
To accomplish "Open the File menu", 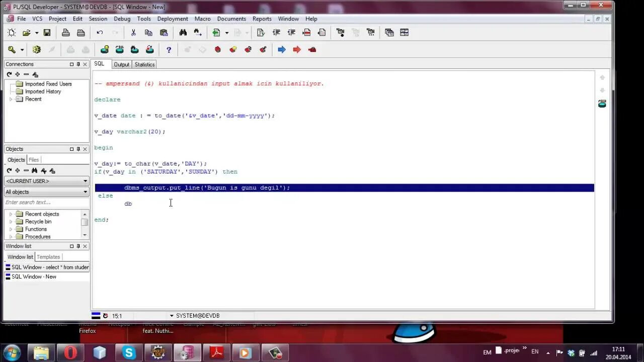I will coord(22,19).
